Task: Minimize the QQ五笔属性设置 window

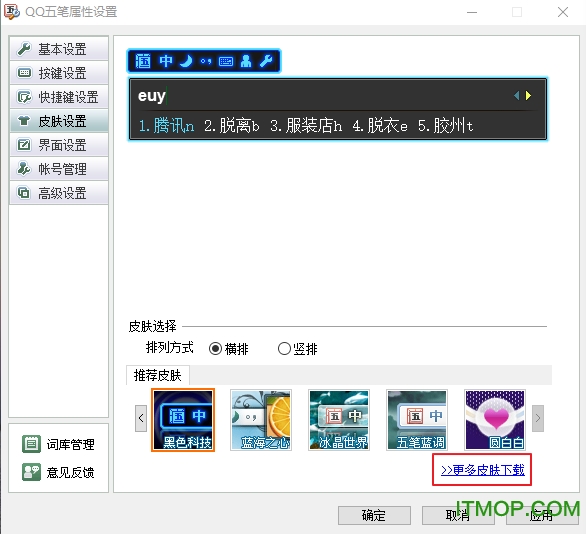Action: pyautogui.click(x=472, y=12)
